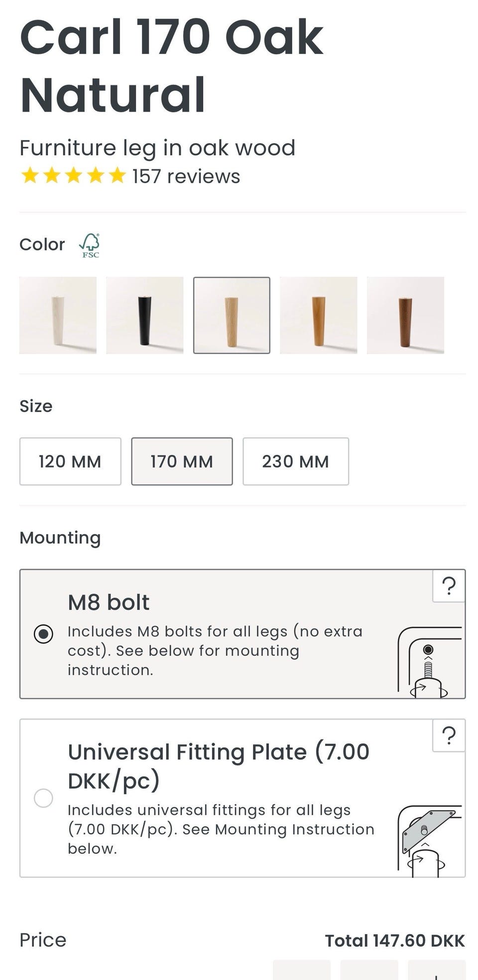Click the Universal Fitting Plate option title
This screenshot has width=478, height=980.
[x=219, y=766]
